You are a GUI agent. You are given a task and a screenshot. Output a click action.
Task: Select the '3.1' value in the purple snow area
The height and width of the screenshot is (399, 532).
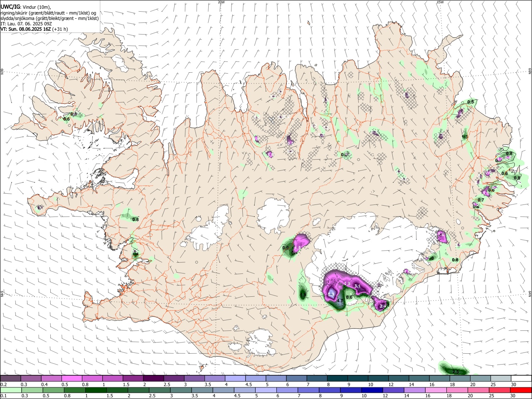click(357, 286)
